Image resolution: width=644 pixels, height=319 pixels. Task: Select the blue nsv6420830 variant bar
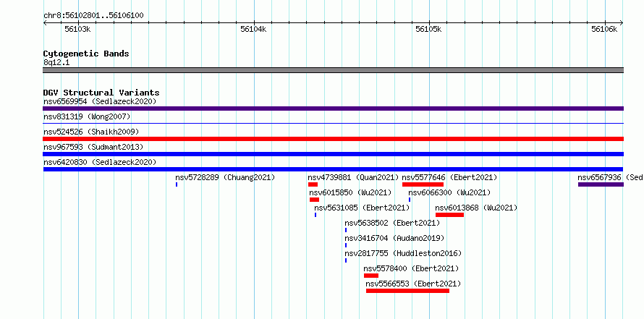point(333,169)
